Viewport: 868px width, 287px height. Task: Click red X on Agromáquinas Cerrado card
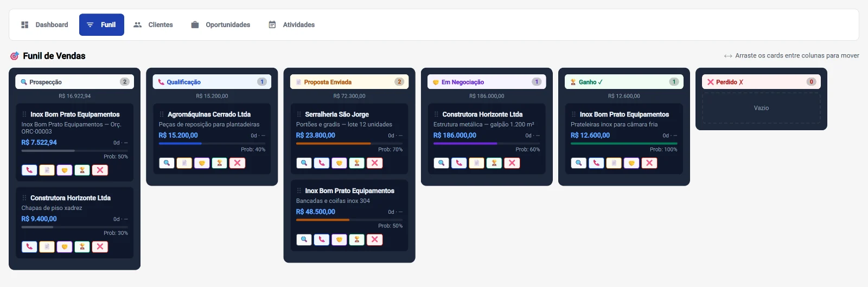(237, 163)
